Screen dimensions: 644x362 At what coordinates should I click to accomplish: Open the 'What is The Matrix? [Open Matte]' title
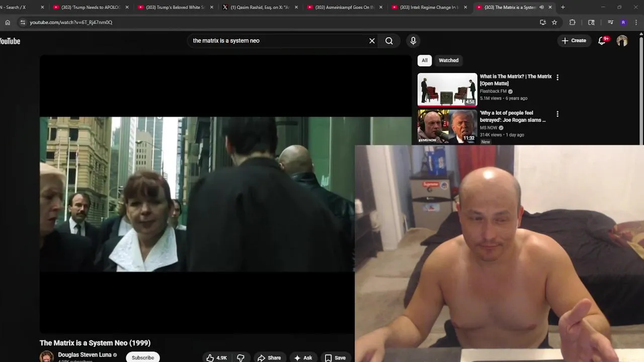[x=516, y=80]
